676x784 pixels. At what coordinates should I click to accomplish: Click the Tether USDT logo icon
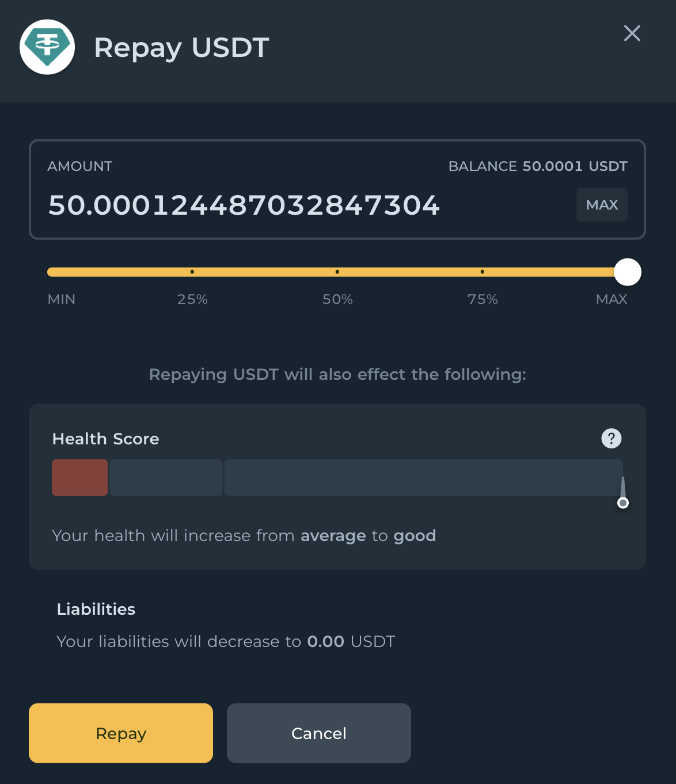tap(47, 47)
